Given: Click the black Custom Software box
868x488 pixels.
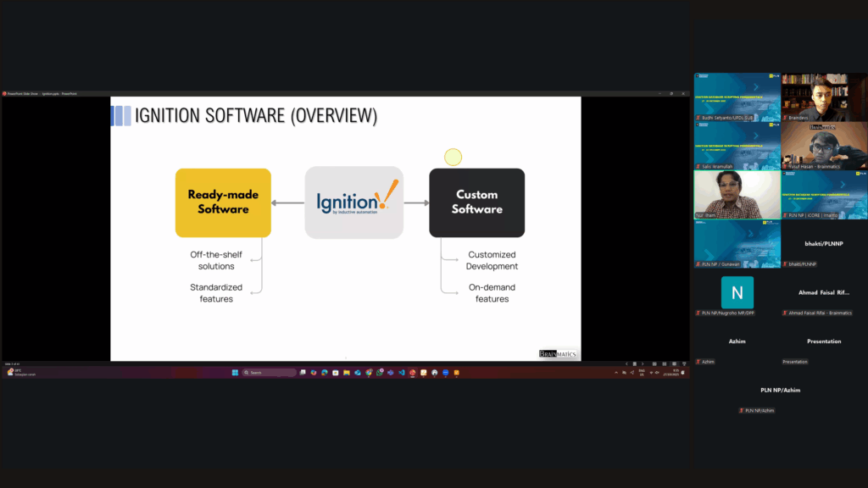Looking at the screenshot, I should (x=476, y=202).
